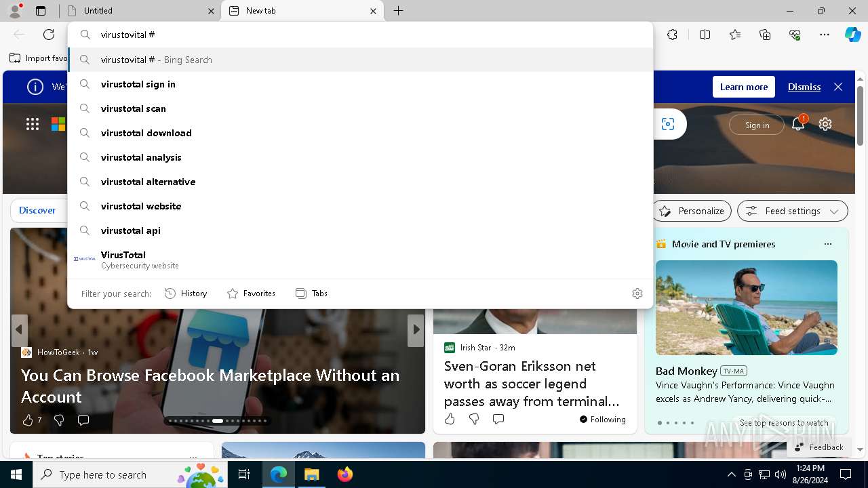The height and width of the screenshot is (488, 868).
Task: Open the browser profile icon
Action: pyautogui.click(x=15, y=11)
